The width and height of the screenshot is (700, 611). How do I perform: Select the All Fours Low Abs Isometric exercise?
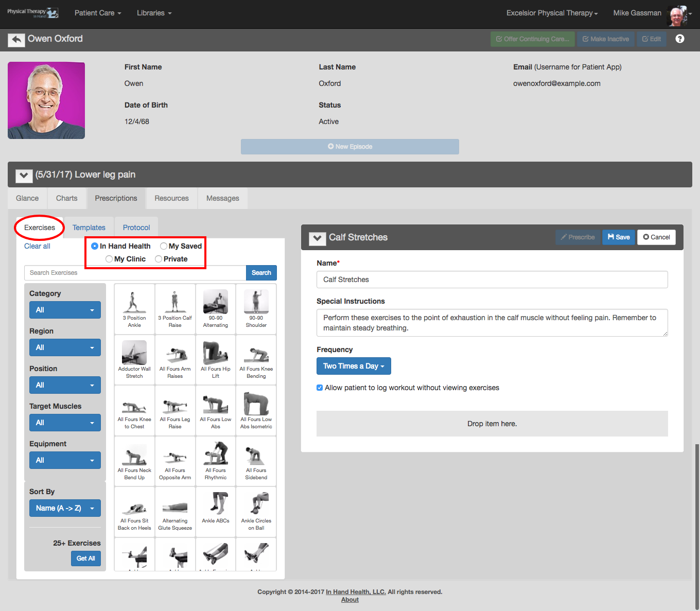click(256, 410)
